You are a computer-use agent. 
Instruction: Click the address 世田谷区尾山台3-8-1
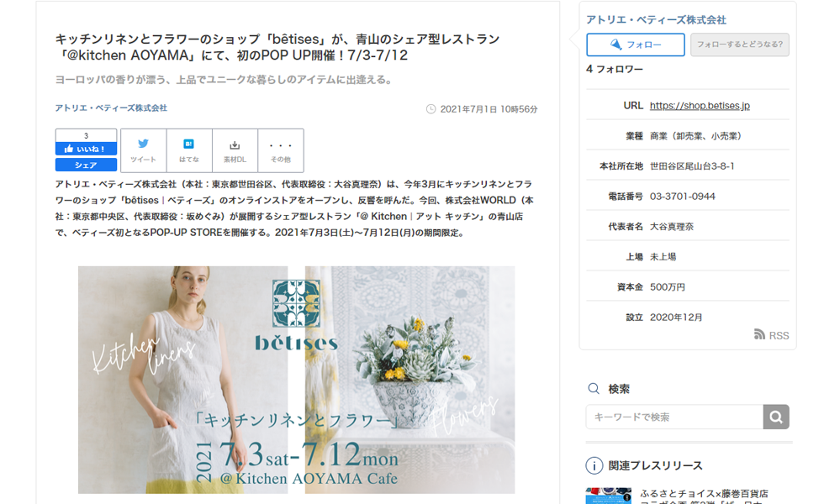(692, 166)
